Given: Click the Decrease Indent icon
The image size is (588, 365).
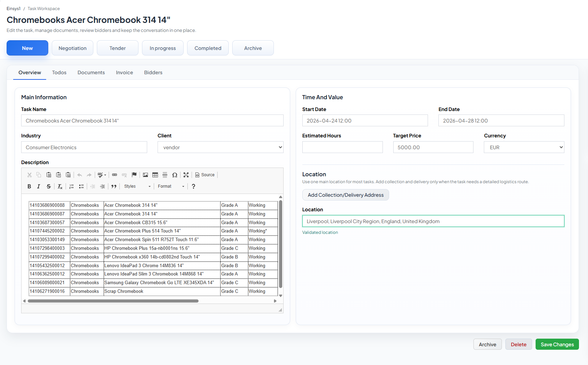Looking at the screenshot, I should coord(93,186).
